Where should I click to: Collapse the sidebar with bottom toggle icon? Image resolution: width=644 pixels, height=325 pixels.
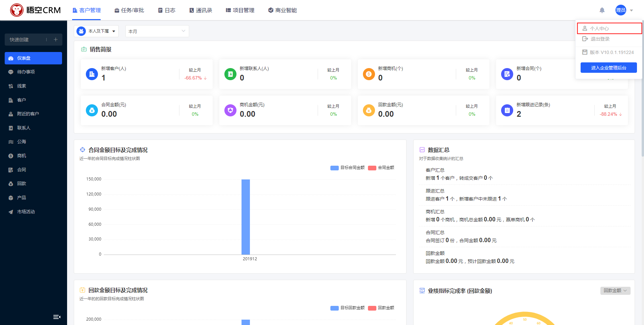pyautogui.click(x=57, y=317)
